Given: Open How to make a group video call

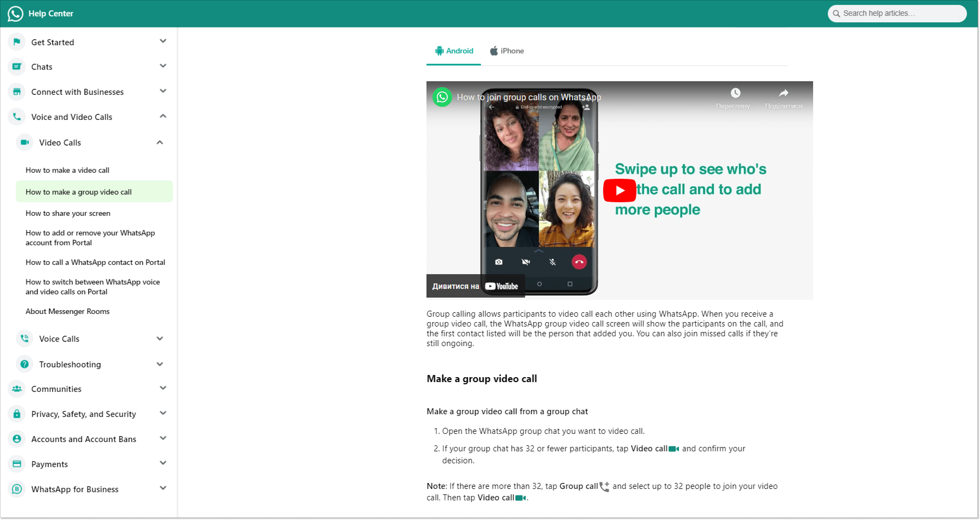Looking at the screenshot, I should pos(94,192).
